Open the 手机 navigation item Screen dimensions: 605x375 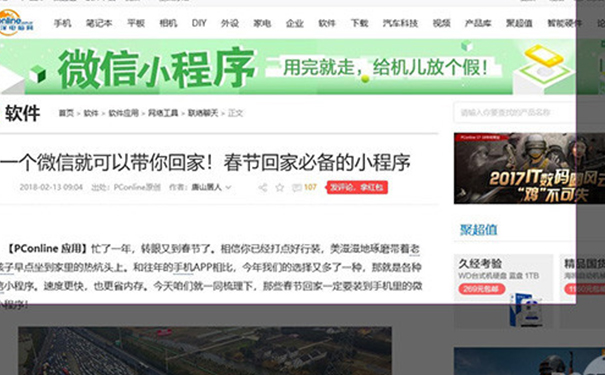pyautogui.click(x=62, y=23)
